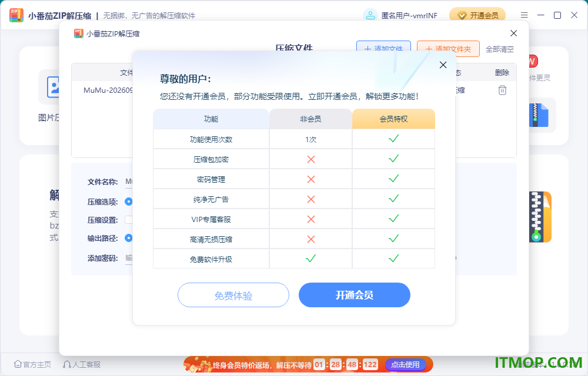
Task: Click the blue zip file icon in the main window
Action: pos(539,115)
